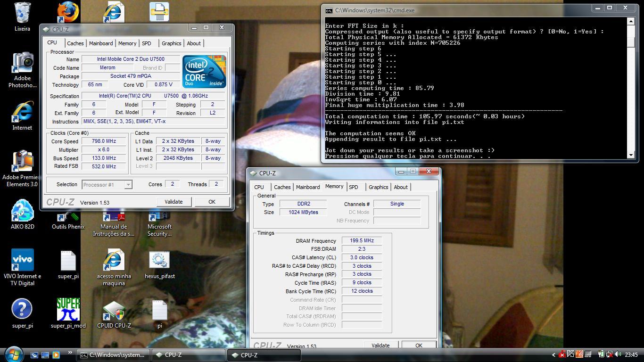
Task: Click the Switch between windows quick launch icon
Action: coord(34,355)
